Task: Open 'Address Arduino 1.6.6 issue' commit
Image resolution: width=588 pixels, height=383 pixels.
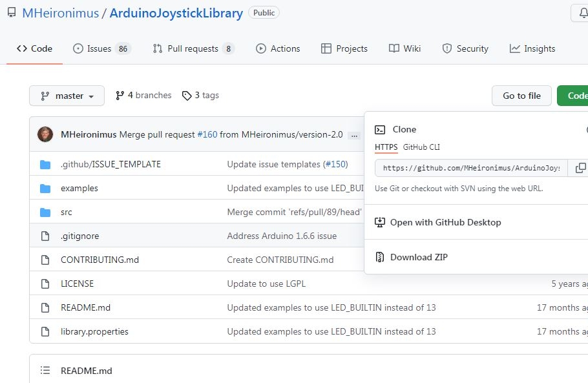Action: pos(282,236)
